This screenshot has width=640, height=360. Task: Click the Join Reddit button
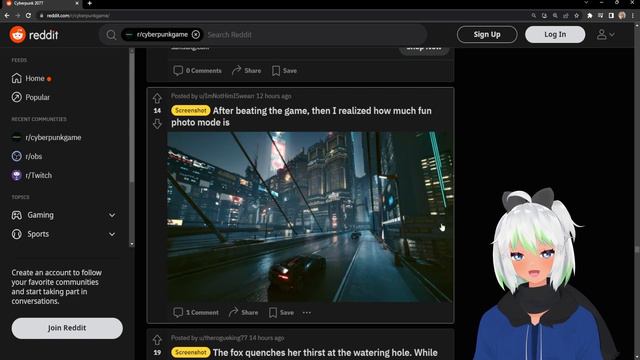pos(67,328)
